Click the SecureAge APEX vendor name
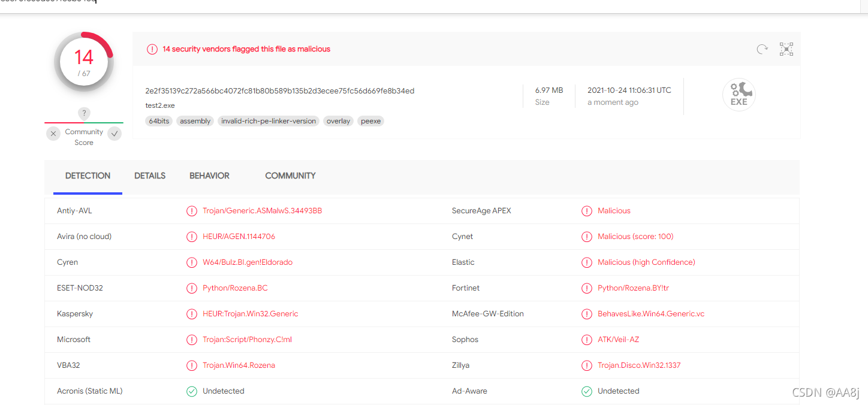This screenshot has width=868, height=405. pyautogui.click(x=481, y=211)
